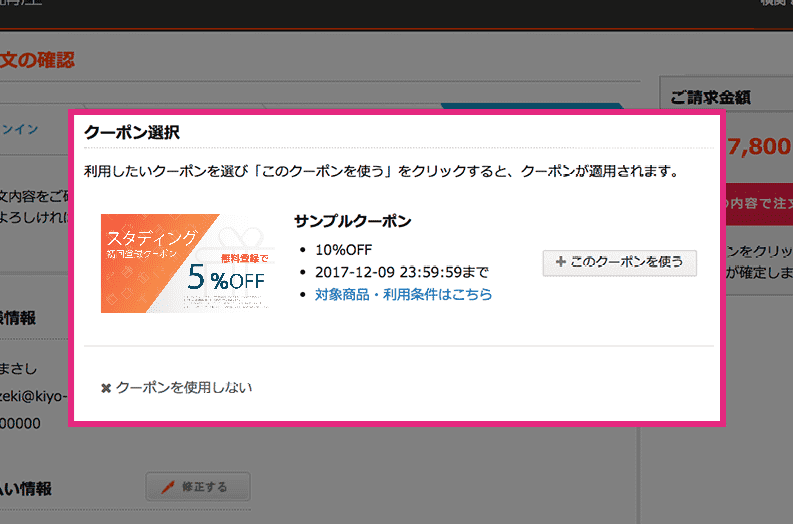Click the orange 5%OFF coupon banner image

tap(185, 264)
